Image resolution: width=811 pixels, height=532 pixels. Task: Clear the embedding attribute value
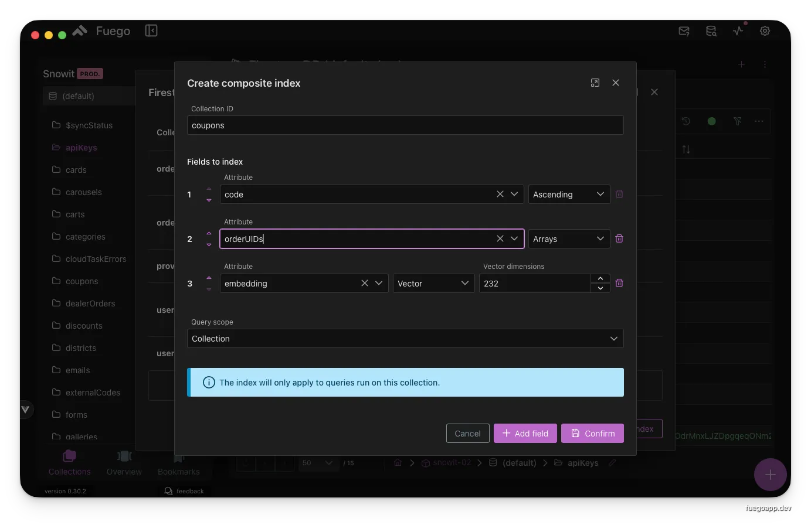[x=364, y=283]
